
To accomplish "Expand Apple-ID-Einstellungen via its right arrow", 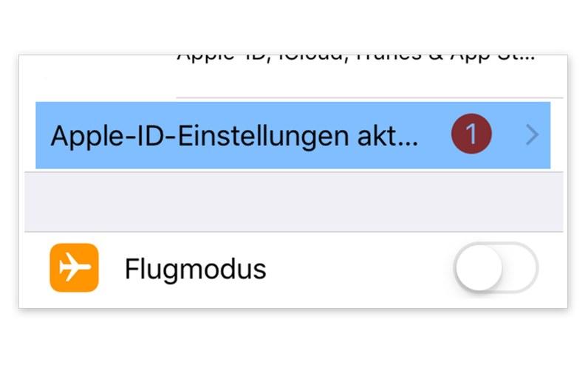I will [532, 135].
